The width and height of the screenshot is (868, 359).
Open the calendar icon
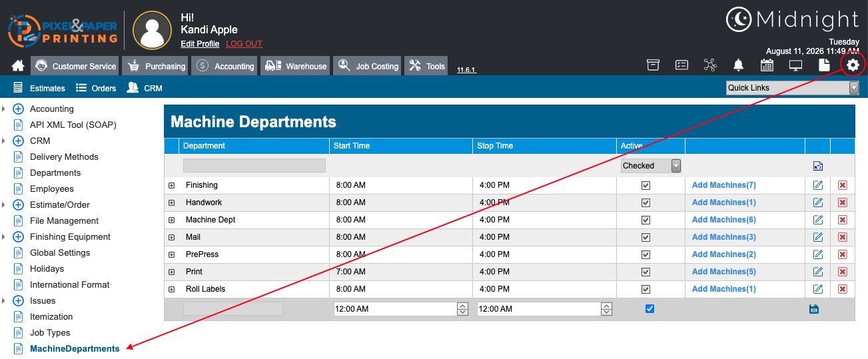767,65
